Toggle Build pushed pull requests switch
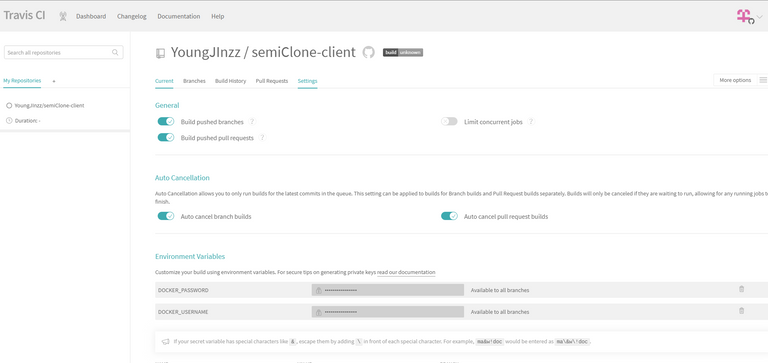Screen dimensions: 768x363 coord(166,138)
